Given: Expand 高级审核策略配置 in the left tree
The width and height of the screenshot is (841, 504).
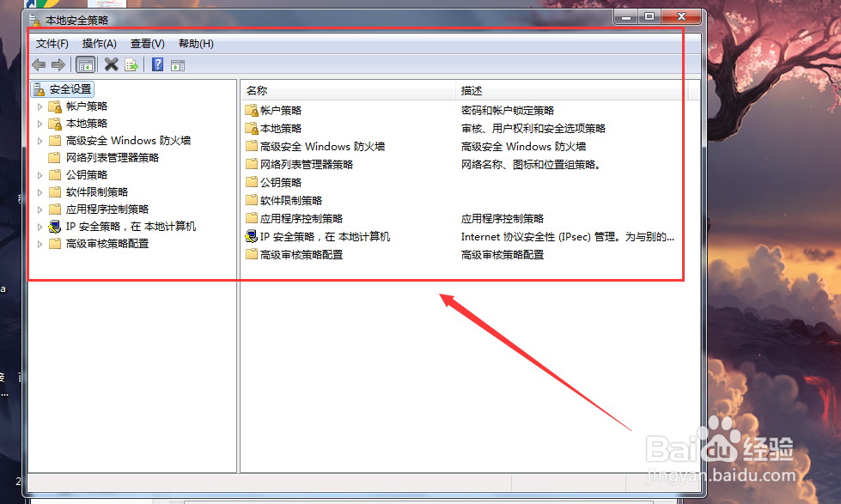Looking at the screenshot, I should tap(40, 244).
